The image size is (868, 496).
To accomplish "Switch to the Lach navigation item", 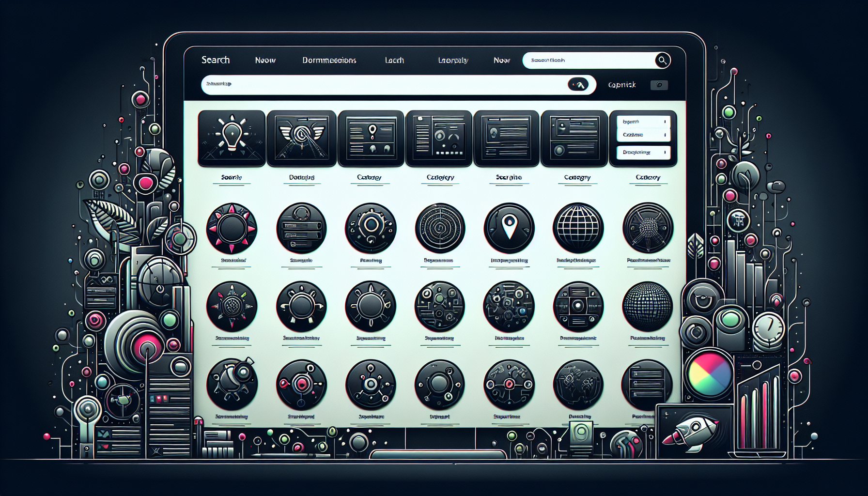I will pyautogui.click(x=394, y=60).
